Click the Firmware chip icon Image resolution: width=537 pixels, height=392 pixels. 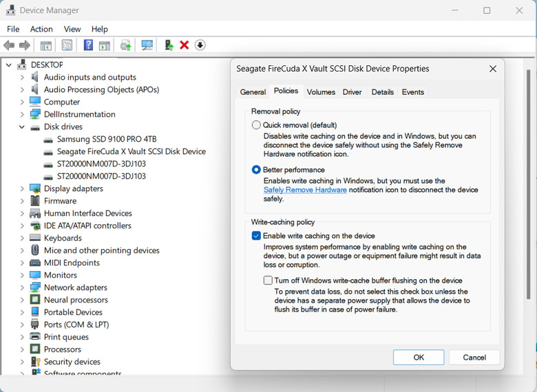tap(35, 200)
